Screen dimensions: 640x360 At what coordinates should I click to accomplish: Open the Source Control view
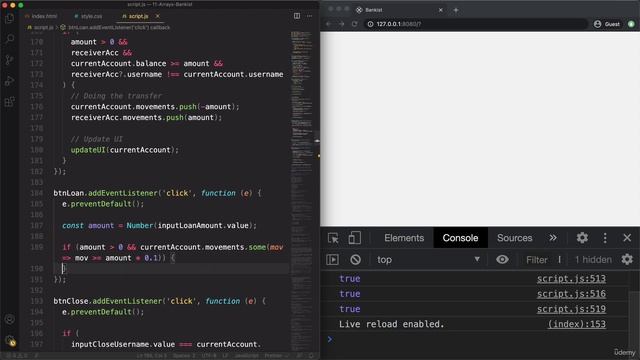click(9, 60)
